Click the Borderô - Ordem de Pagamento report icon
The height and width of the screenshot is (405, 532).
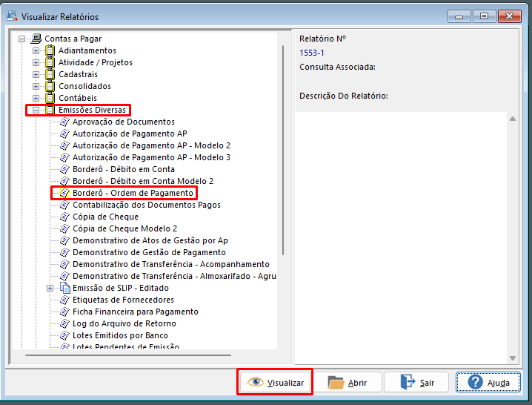[64, 193]
